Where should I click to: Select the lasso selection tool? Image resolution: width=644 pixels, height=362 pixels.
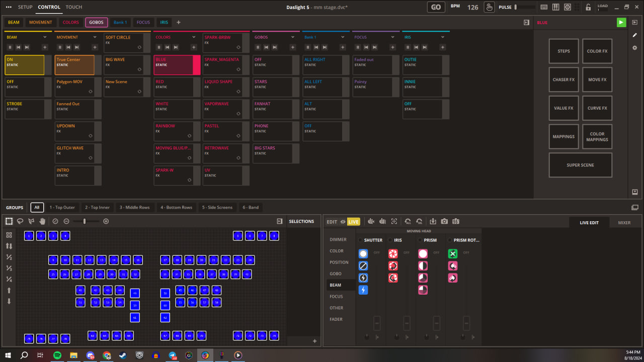(x=20, y=221)
